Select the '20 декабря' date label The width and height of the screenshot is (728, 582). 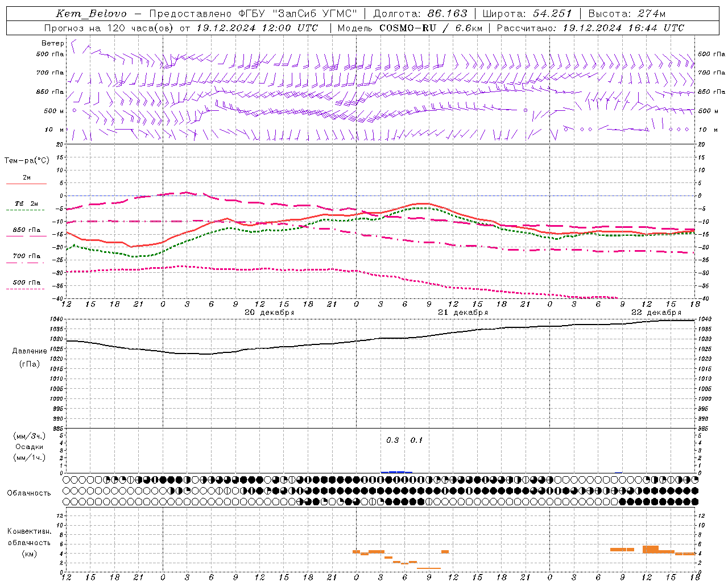point(270,313)
